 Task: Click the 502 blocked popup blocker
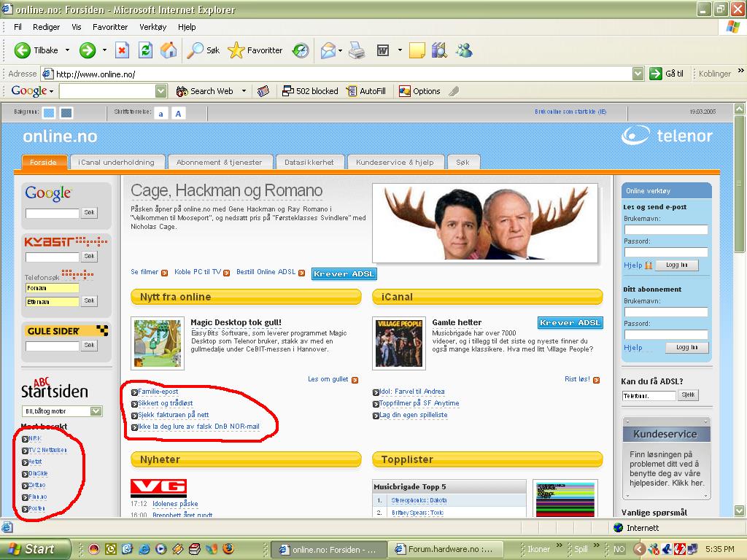point(310,91)
